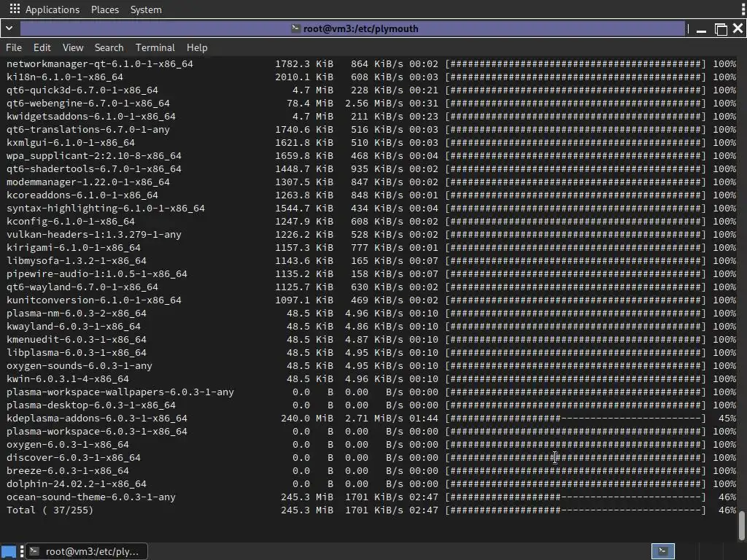The width and height of the screenshot is (747, 560).
Task: Click the kwidgetsaddons-6.1.0-1-x86_64 text
Action: click(91, 116)
